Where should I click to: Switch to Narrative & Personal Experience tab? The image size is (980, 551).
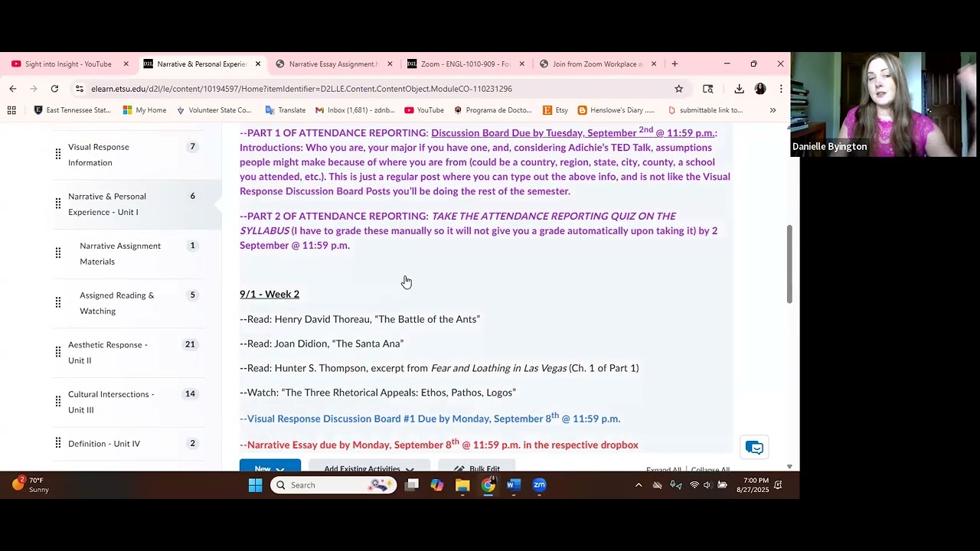click(201, 64)
